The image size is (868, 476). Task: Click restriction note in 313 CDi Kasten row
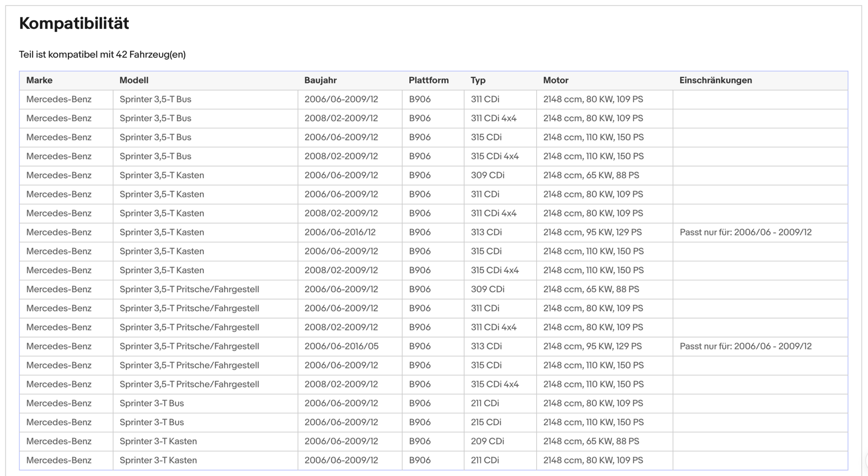pyautogui.click(x=745, y=232)
